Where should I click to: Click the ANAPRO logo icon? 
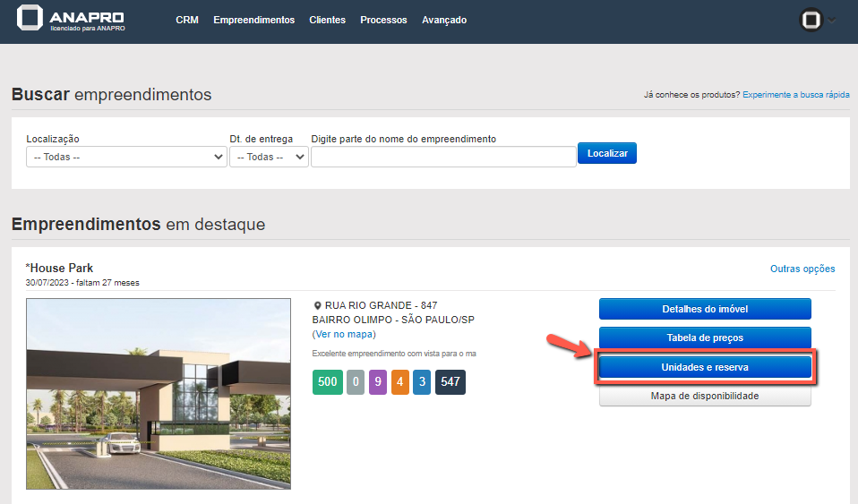click(30, 20)
